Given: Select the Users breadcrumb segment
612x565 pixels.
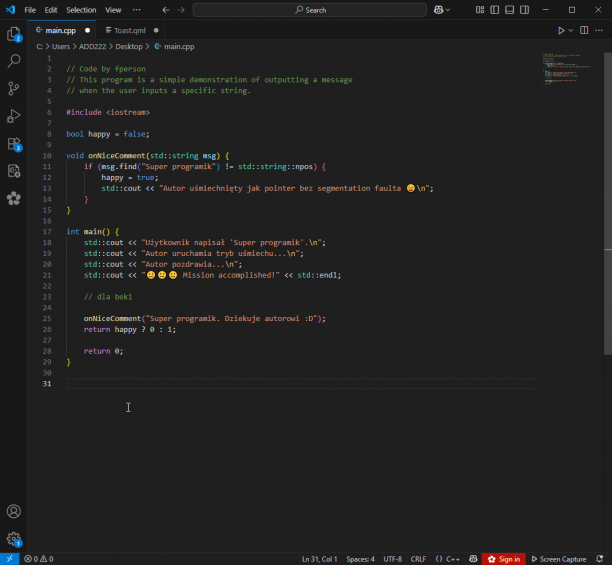Looking at the screenshot, I should [61, 46].
